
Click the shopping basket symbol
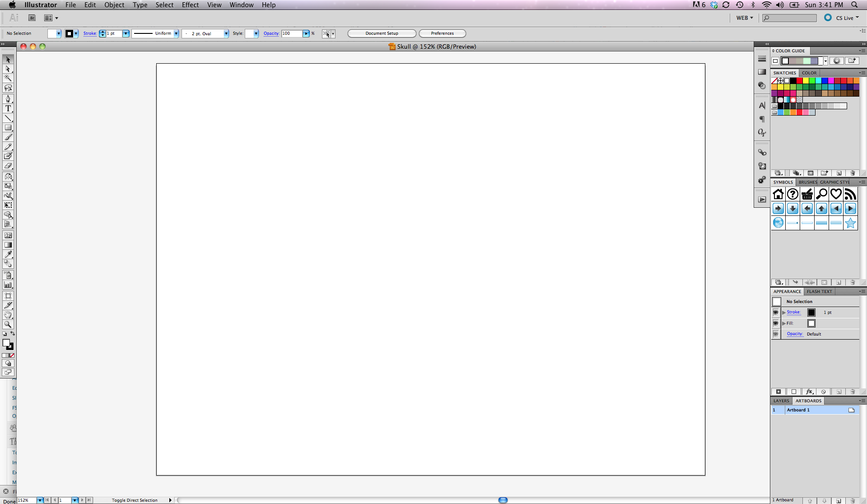807,194
